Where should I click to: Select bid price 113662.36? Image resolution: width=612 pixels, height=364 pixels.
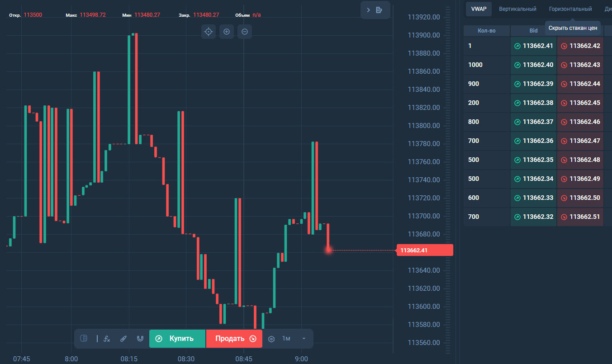pos(538,141)
